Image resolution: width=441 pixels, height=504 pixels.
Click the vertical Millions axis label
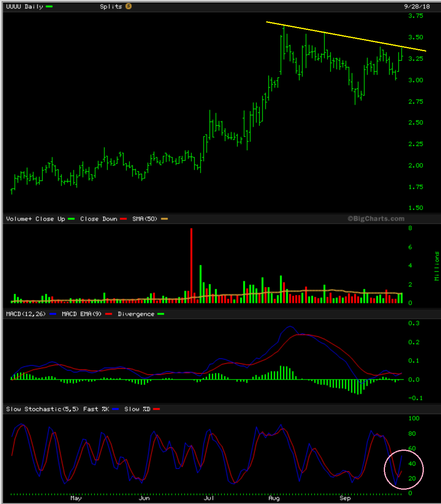tap(437, 266)
